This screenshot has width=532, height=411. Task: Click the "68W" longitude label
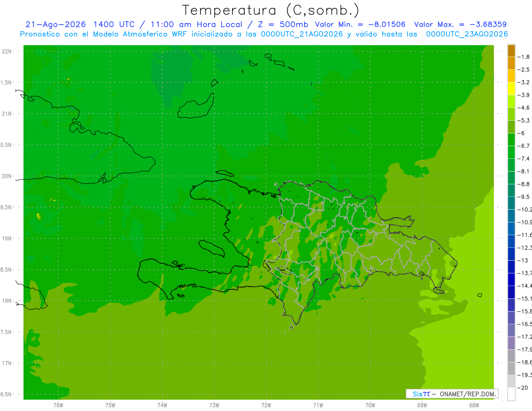474,405
